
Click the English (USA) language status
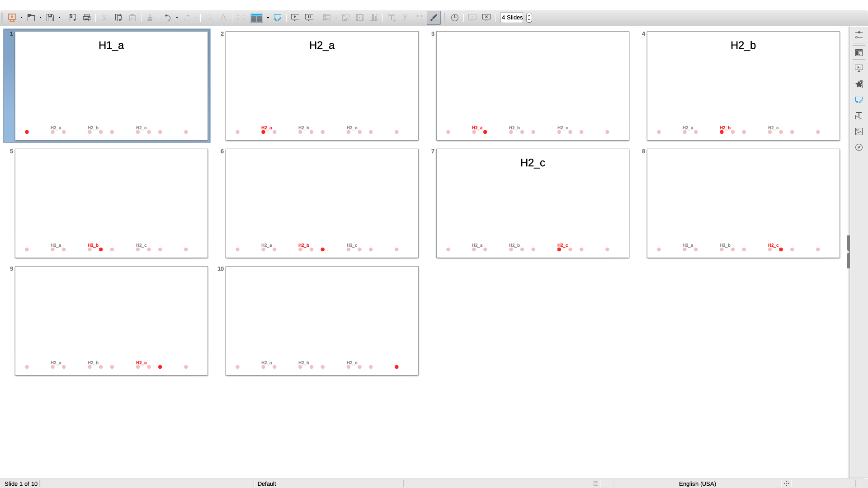697,483
